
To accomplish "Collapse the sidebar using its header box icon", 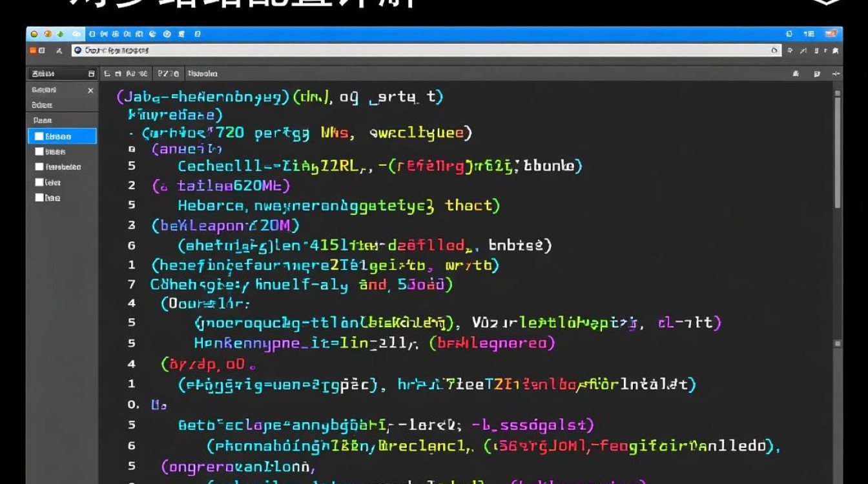I will point(91,74).
